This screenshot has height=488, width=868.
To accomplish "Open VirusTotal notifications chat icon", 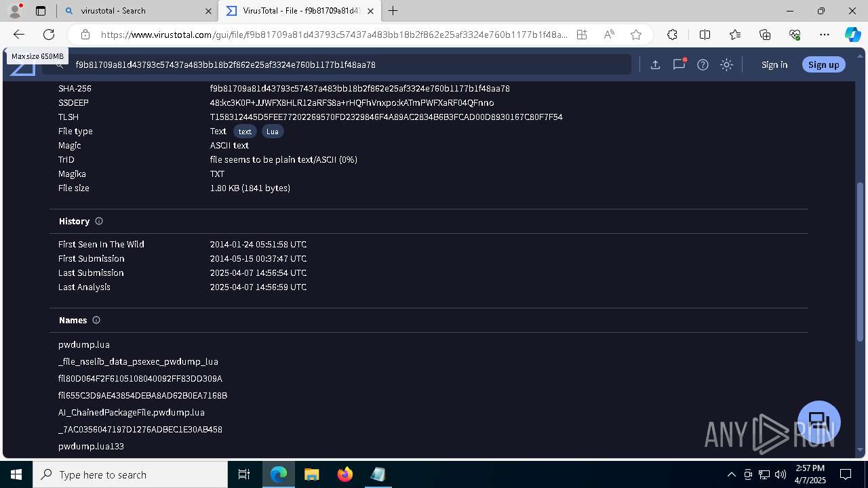I will pos(679,64).
